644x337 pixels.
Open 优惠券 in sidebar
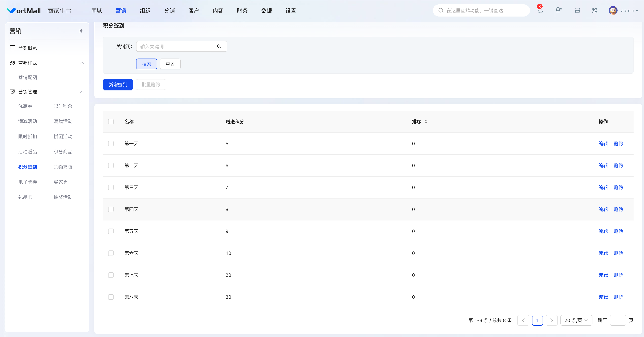coord(25,106)
